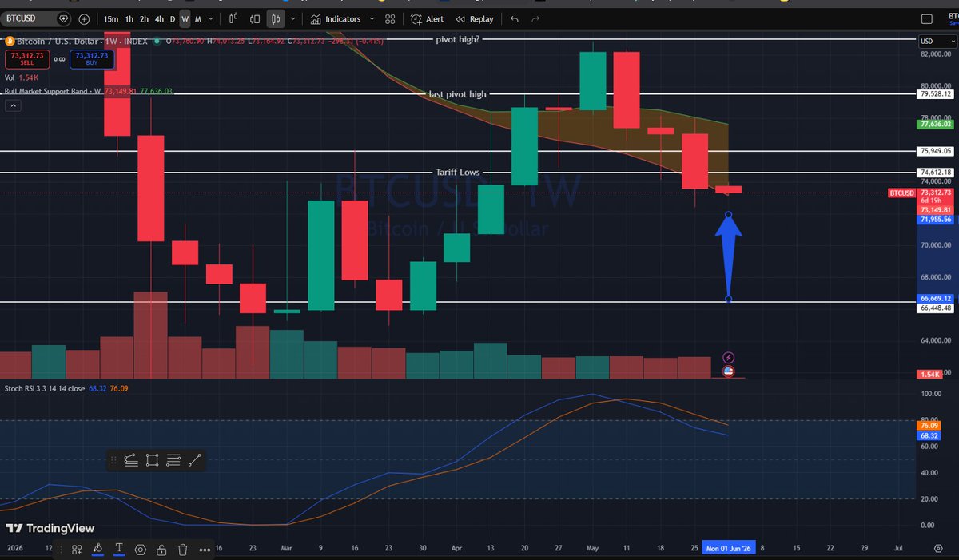The image size is (959, 560).
Task: Select the Vol 1.54K indicator legend
Action: coord(22,77)
